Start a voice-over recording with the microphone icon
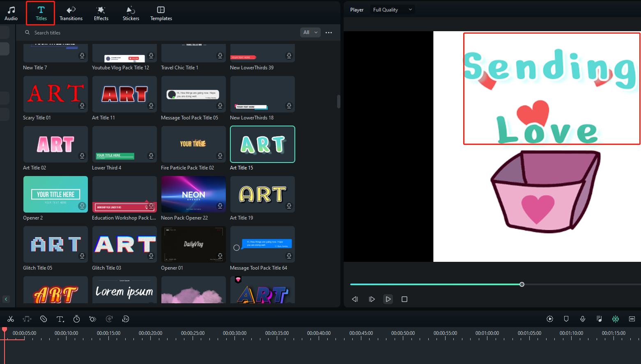 tap(582, 319)
